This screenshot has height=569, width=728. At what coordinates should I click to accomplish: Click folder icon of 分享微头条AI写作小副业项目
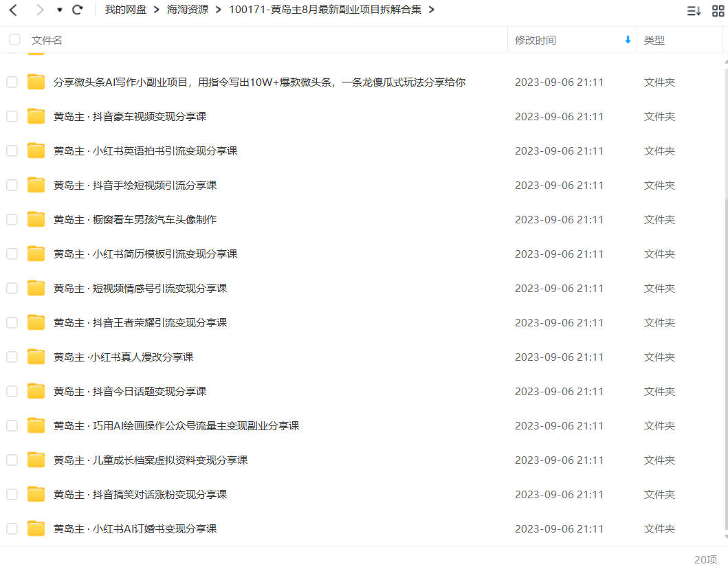[36, 82]
